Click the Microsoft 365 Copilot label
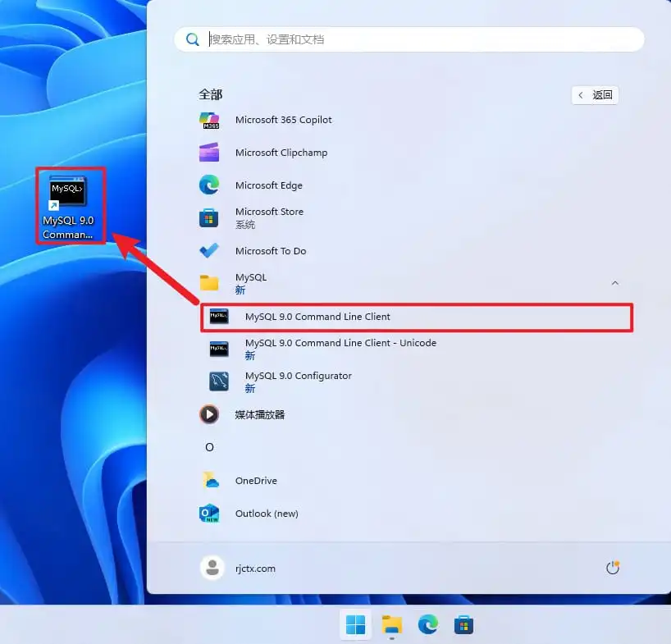The image size is (671, 644). [x=283, y=120]
